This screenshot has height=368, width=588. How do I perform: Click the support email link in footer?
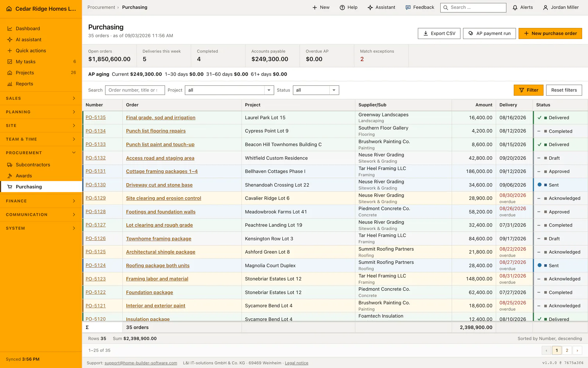(141, 363)
